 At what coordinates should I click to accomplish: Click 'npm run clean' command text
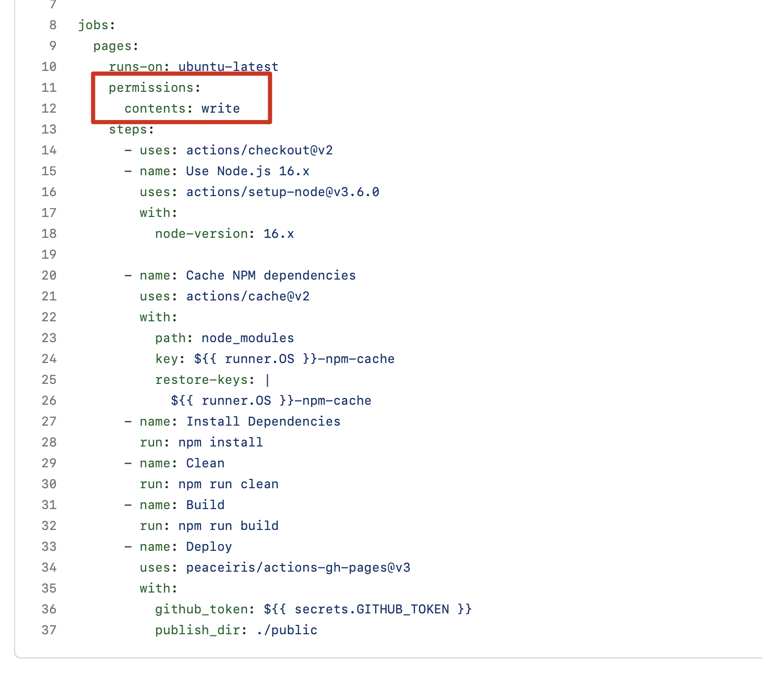[228, 484]
